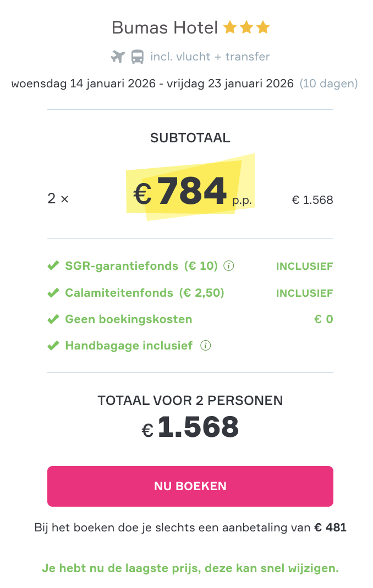Open the travel dates selector

(x=152, y=84)
